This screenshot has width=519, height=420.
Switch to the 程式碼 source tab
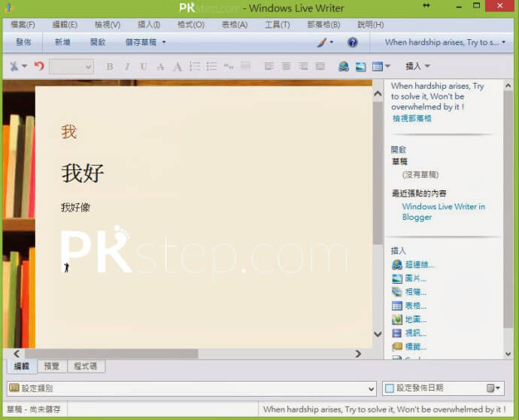(x=86, y=366)
